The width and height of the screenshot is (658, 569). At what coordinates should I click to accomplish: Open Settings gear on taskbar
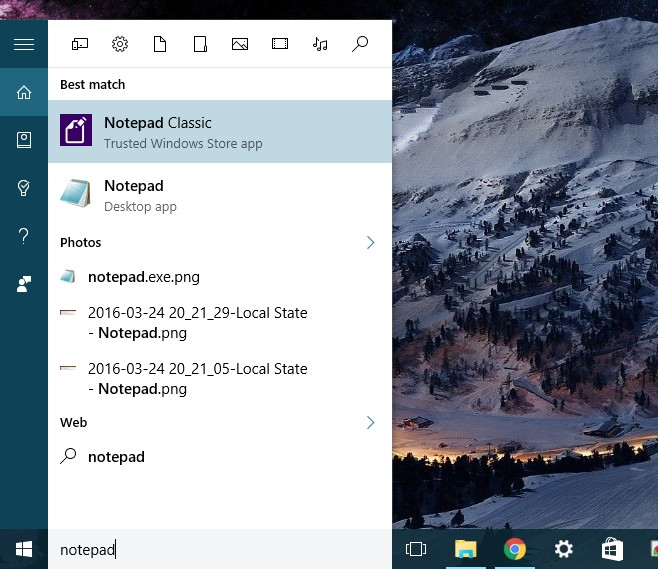tap(564, 549)
